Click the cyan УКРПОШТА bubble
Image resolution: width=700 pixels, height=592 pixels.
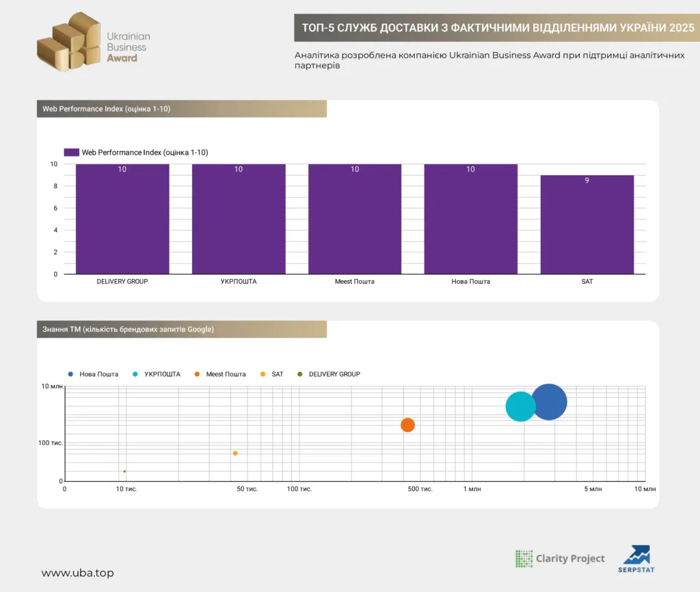point(520,406)
